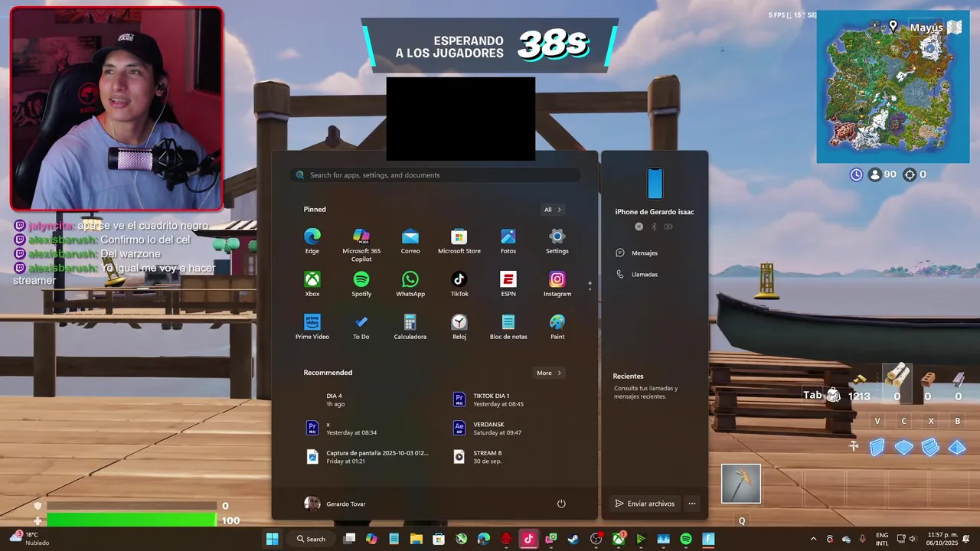
Task: Launch the Xbox pinned app
Action: click(312, 283)
